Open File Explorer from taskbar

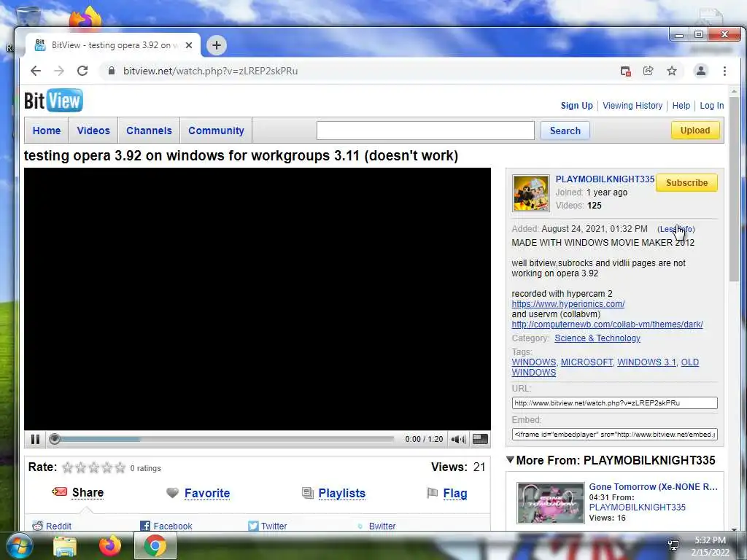65,546
